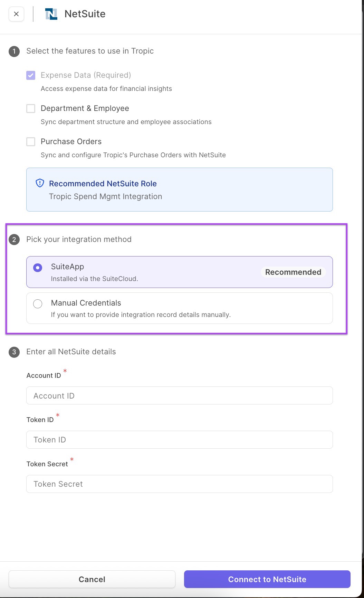This screenshot has width=364, height=598.
Task: Select the SuiteApp radio button
Action: coord(38,268)
